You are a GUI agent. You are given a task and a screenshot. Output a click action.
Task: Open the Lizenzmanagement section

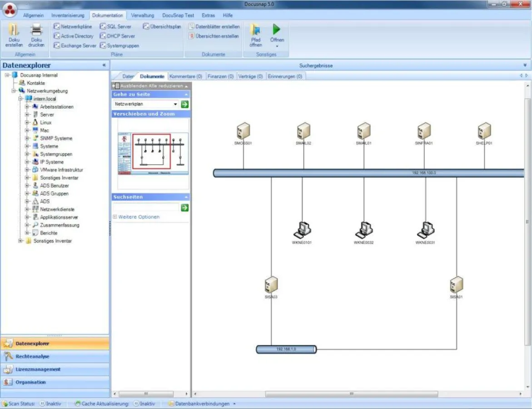[x=38, y=369]
